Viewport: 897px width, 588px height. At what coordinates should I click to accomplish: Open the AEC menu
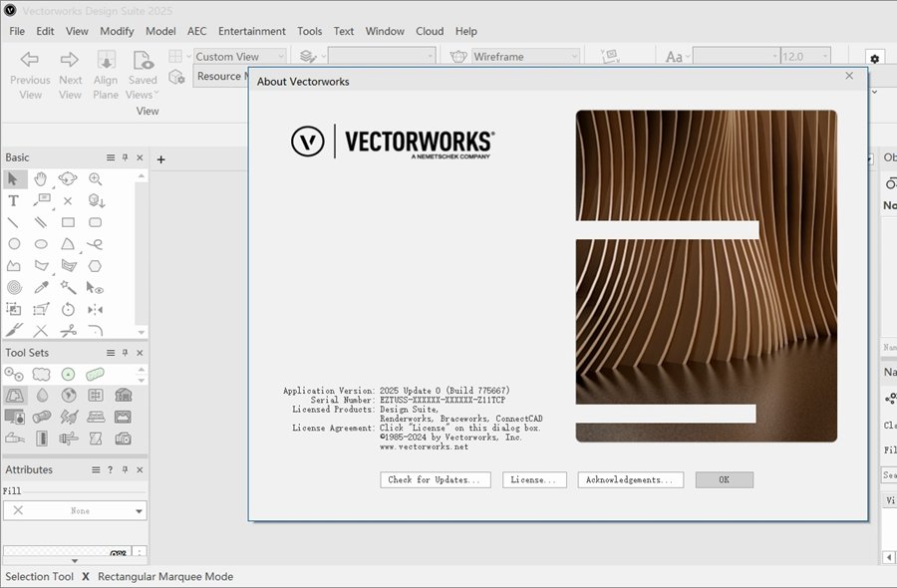pyautogui.click(x=196, y=31)
